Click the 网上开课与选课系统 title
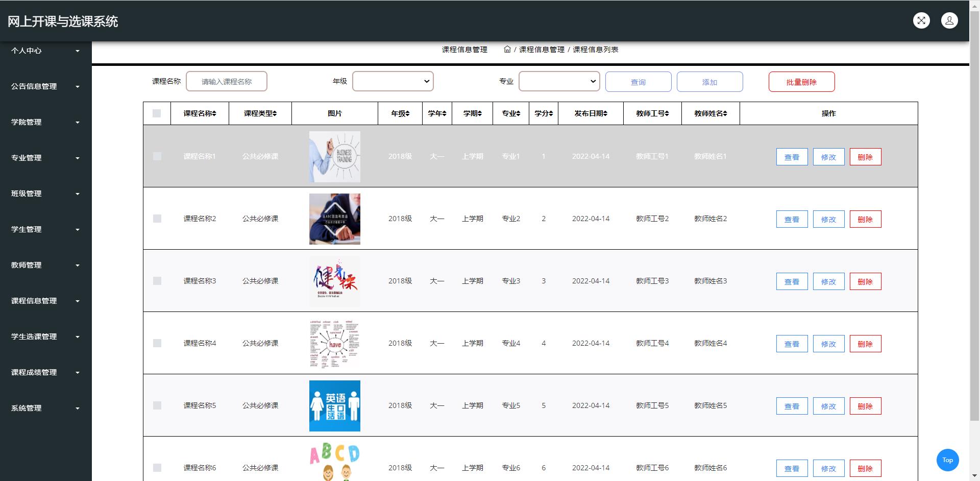Screen dimensions: 980x481 tap(63, 21)
